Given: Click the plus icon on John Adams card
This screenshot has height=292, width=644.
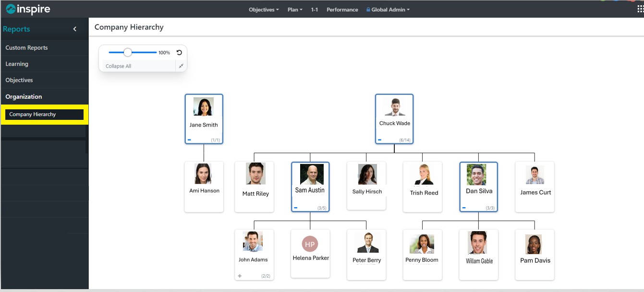Looking at the screenshot, I should (x=239, y=276).
